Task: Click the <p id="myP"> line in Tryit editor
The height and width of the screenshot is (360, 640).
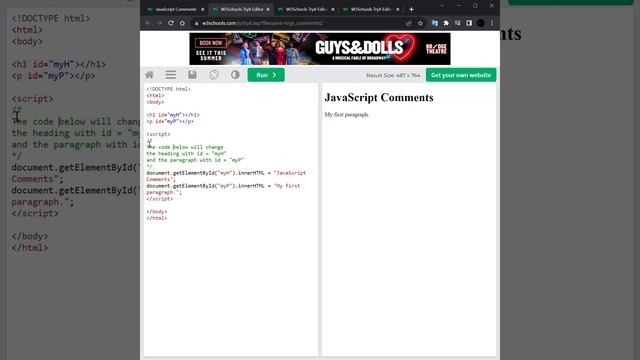Action: point(170,121)
